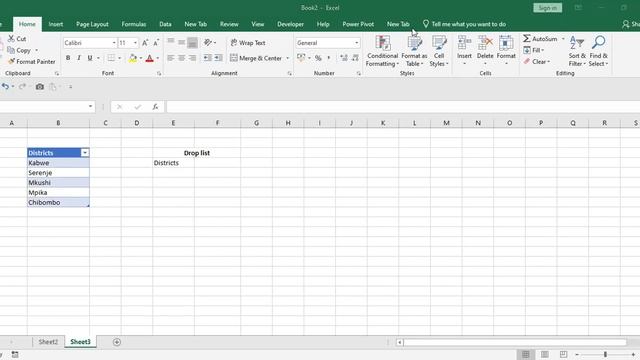This screenshot has height=360, width=640.
Task: Click the Decrease Indent icon
Action: pos(207,58)
